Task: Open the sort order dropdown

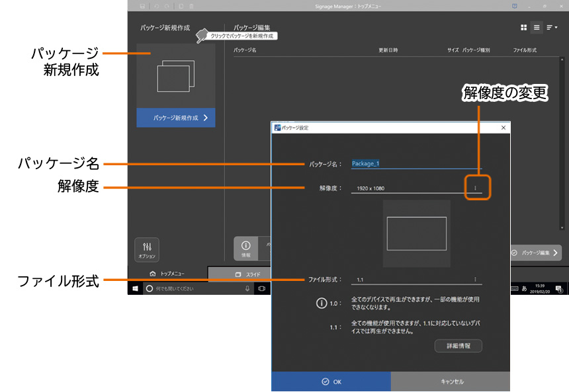Action: tap(552, 28)
